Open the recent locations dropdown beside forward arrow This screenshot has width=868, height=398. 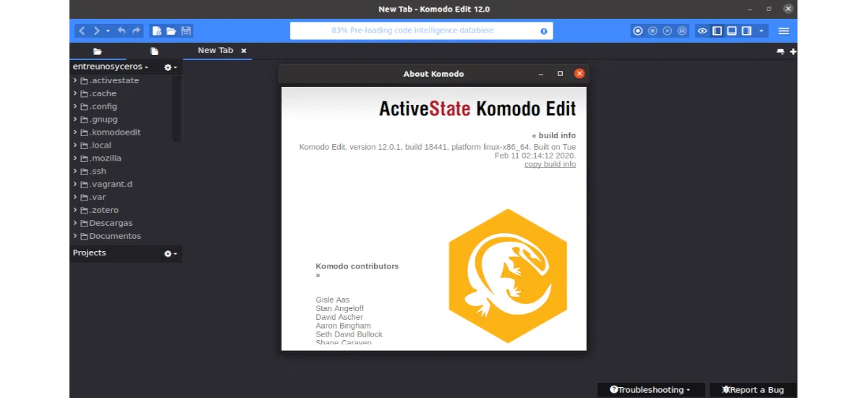click(108, 31)
